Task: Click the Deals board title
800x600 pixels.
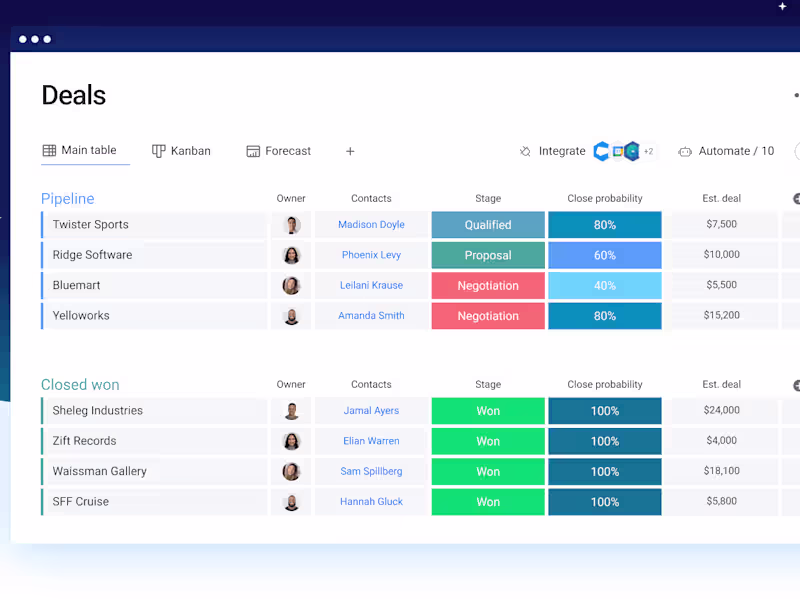Action: [74, 95]
